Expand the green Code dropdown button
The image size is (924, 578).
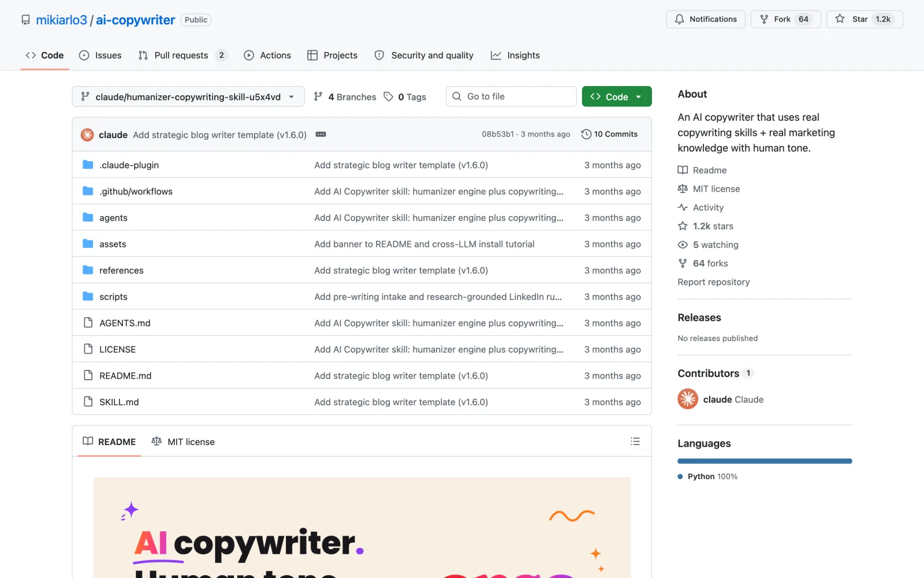(x=617, y=97)
